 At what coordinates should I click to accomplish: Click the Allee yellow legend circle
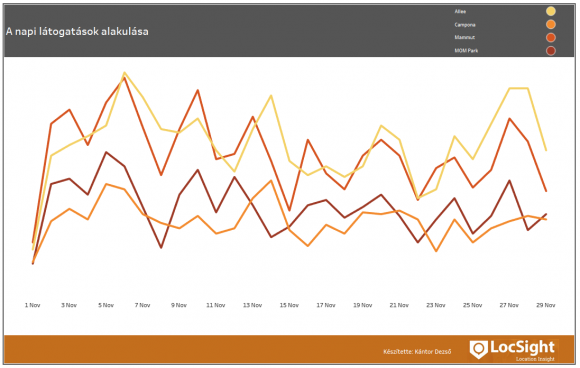[x=551, y=11]
